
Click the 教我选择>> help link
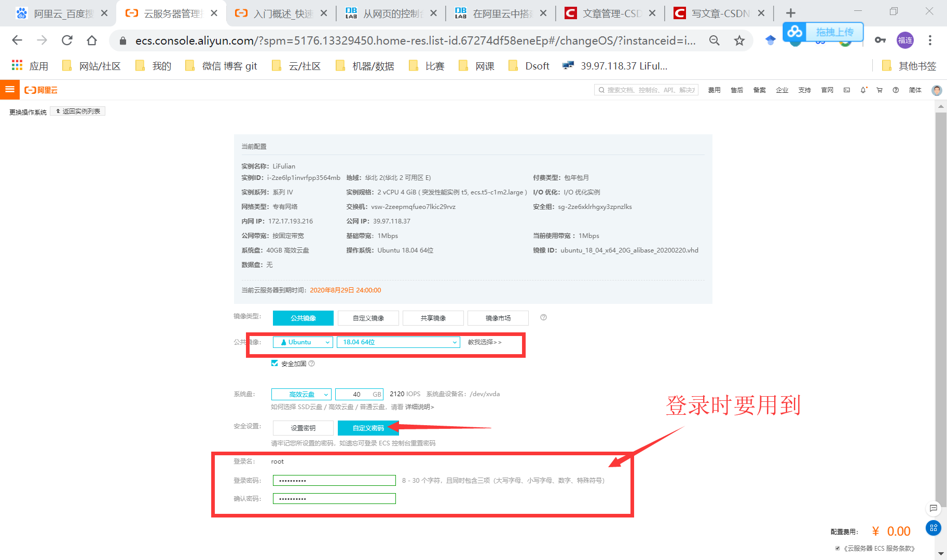[x=483, y=342]
